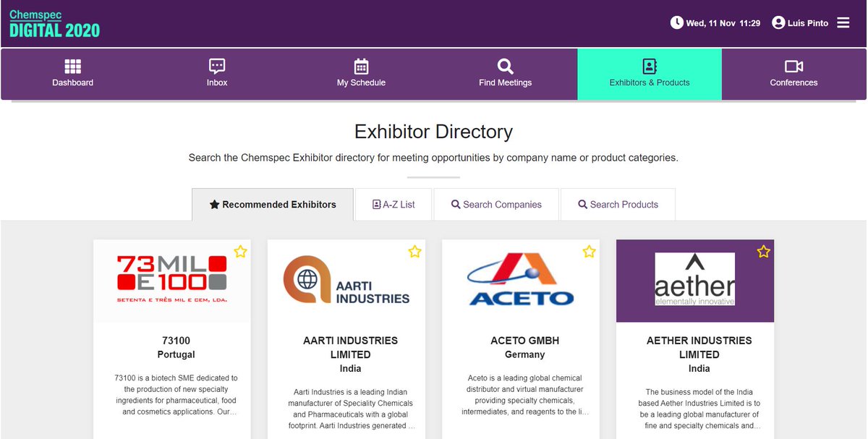
Task: Click the 'Germany' country text under Aceto GmbH
Action: 525,354
